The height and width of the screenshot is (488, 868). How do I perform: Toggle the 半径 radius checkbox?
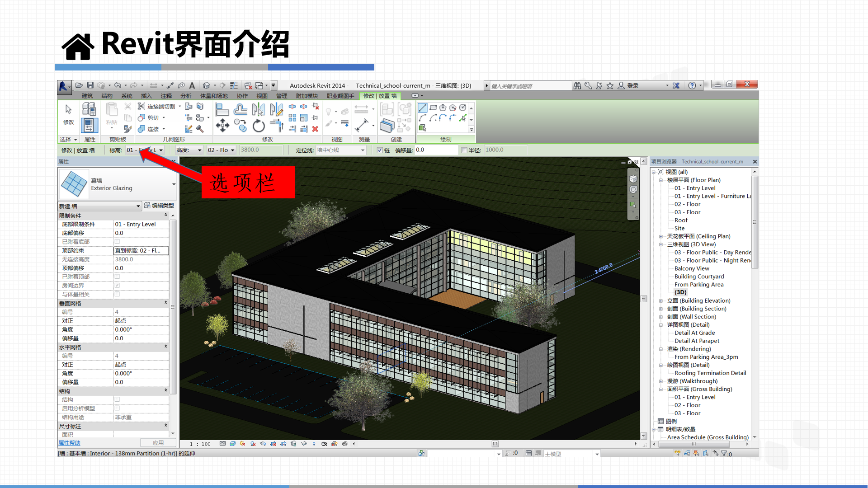tap(464, 150)
